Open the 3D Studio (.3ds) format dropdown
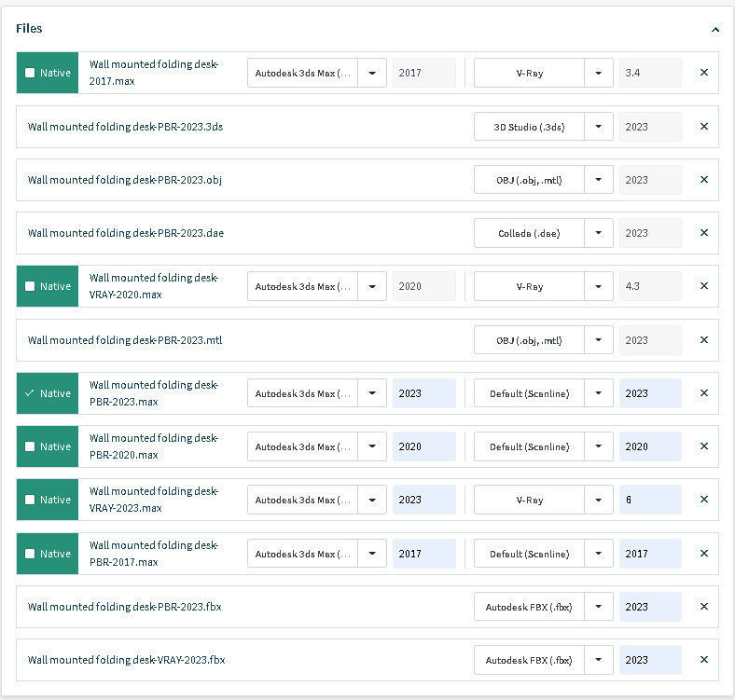 tap(599, 127)
